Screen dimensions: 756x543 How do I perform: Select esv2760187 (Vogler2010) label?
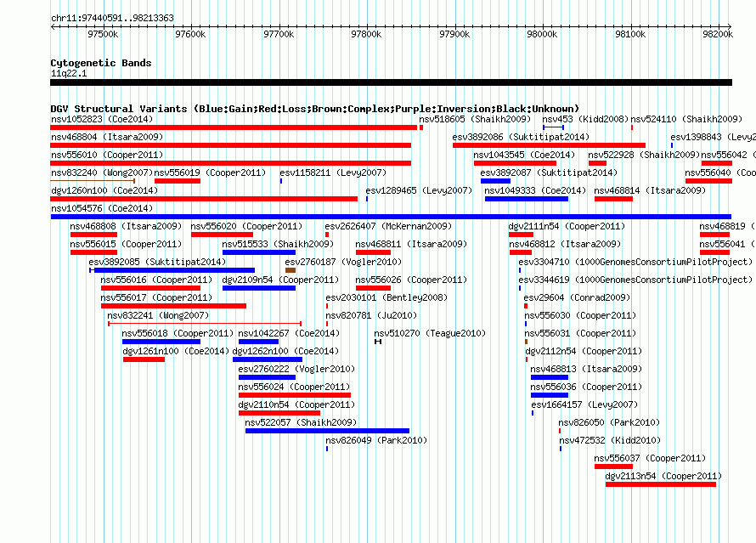(x=343, y=262)
